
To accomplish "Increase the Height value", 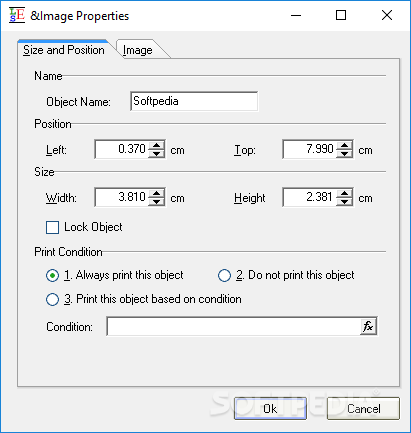I will 344,194.
